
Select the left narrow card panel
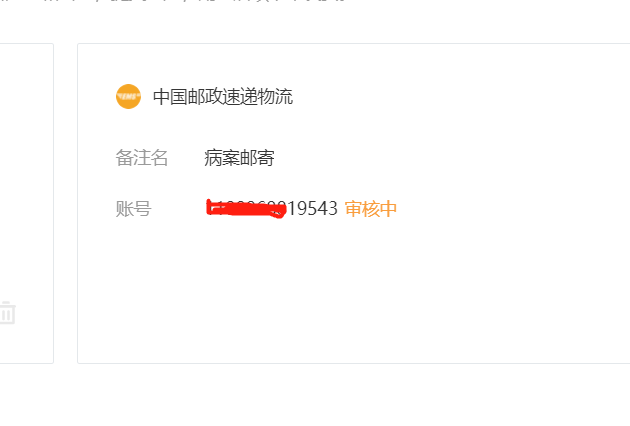[27, 203]
